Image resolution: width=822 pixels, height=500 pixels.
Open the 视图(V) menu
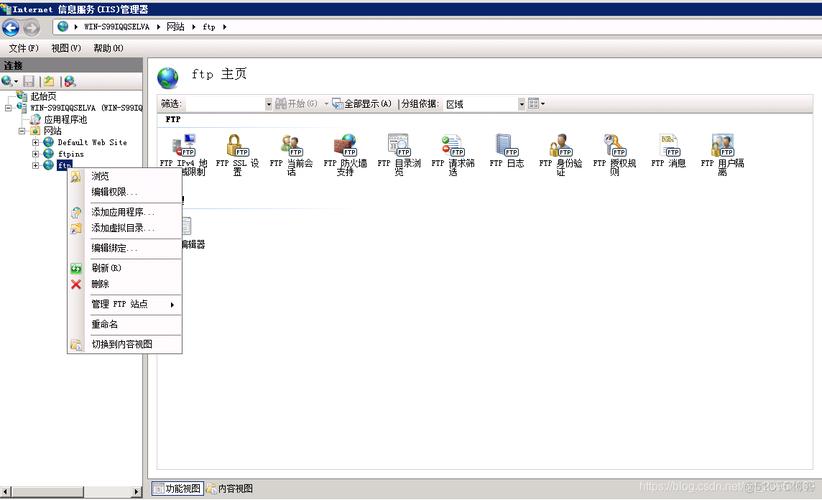coord(66,48)
